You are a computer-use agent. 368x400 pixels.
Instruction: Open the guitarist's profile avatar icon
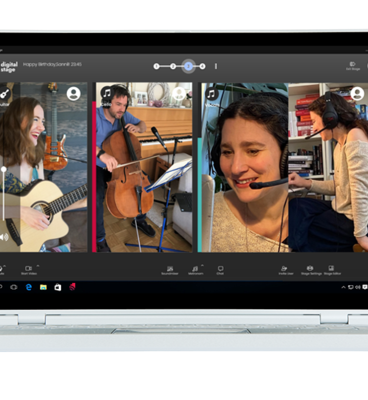click(74, 94)
